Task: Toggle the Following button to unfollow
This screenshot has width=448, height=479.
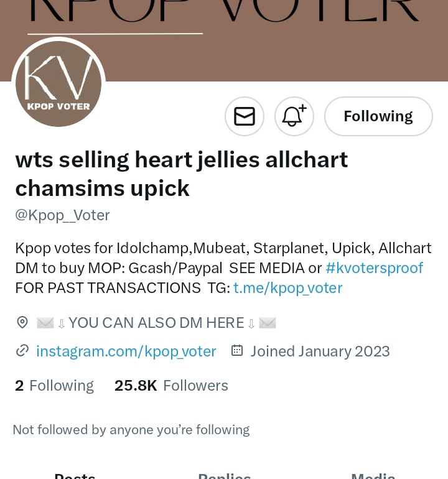Action: (378, 116)
